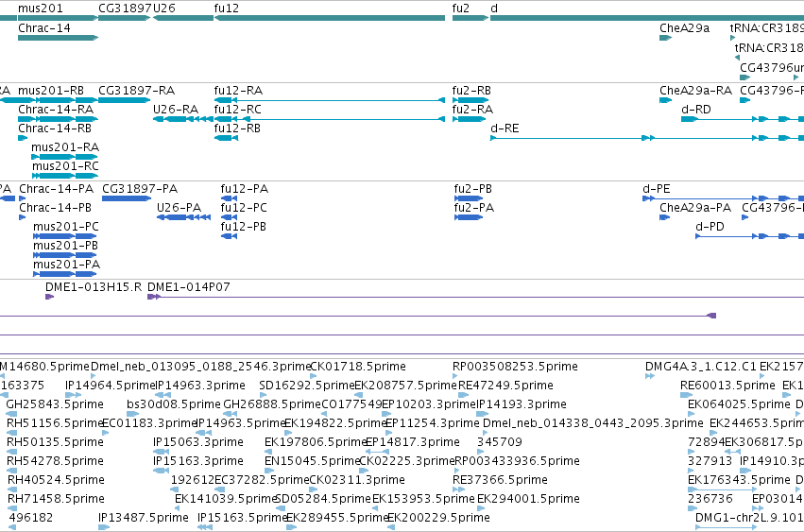Click the fu12-PB protein label
The height and width of the screenshot is (532, 804).
(244, 228)
